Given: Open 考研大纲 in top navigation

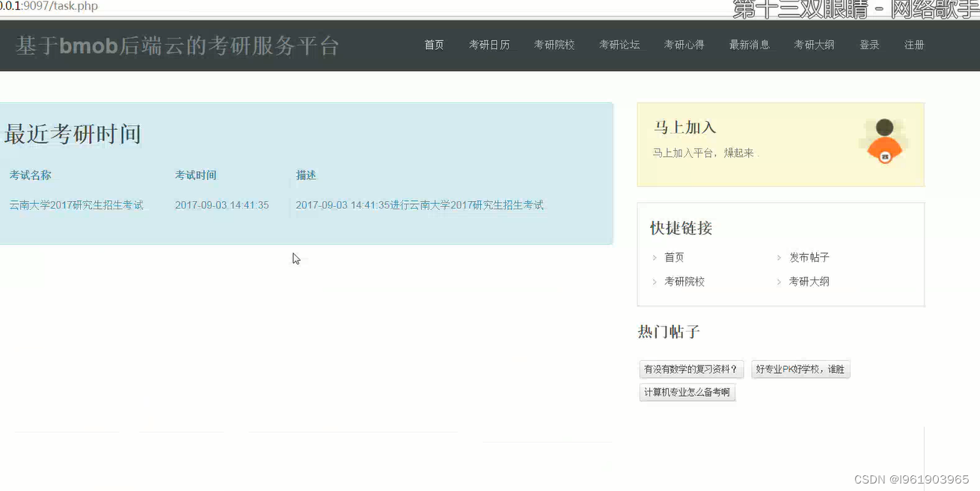Looking at the screenshot, I should pyautogui.click(x=814, y=45).
